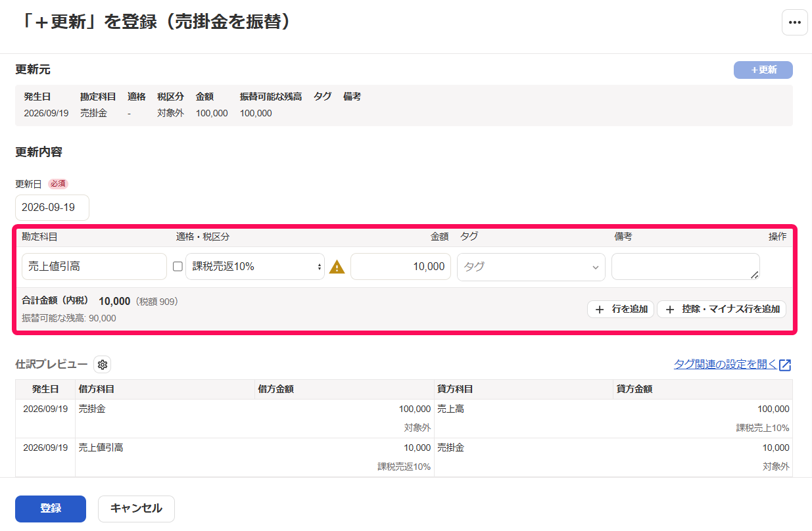Click 控除・マイナス行を追加 button
The image size is (812, 531).
(721, 310)
